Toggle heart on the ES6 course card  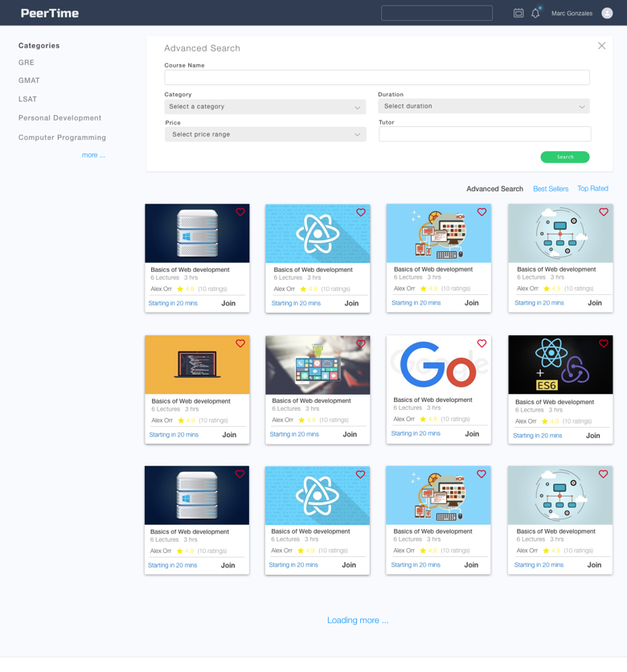604,343
